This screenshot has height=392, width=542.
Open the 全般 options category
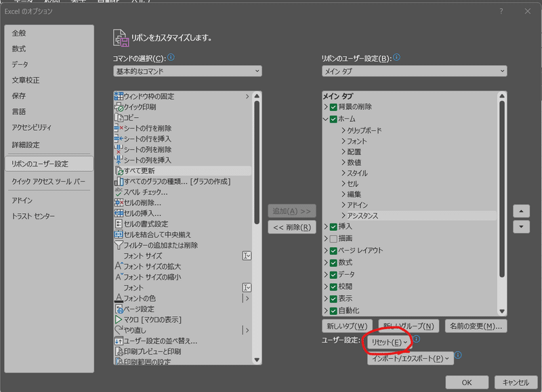(49, 33)
